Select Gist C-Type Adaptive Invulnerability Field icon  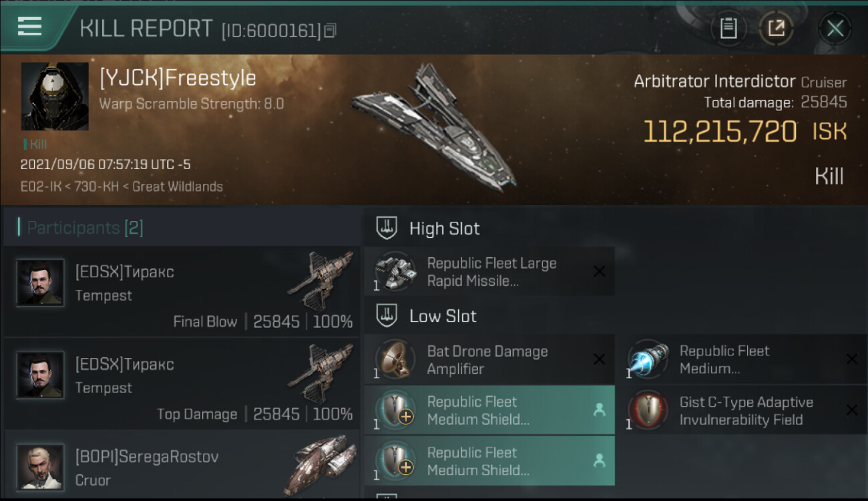(648, 410)
